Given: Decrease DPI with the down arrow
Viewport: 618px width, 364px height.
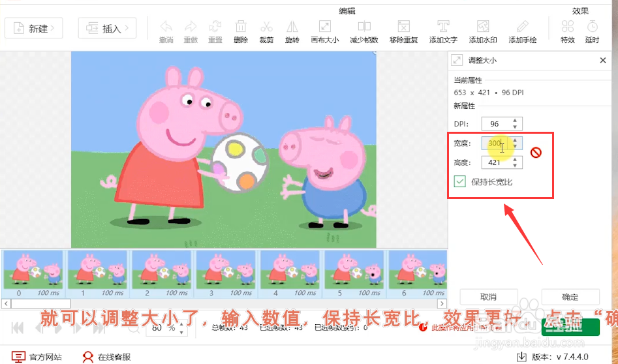Looking at the screenshot, I should pos(515,127).
